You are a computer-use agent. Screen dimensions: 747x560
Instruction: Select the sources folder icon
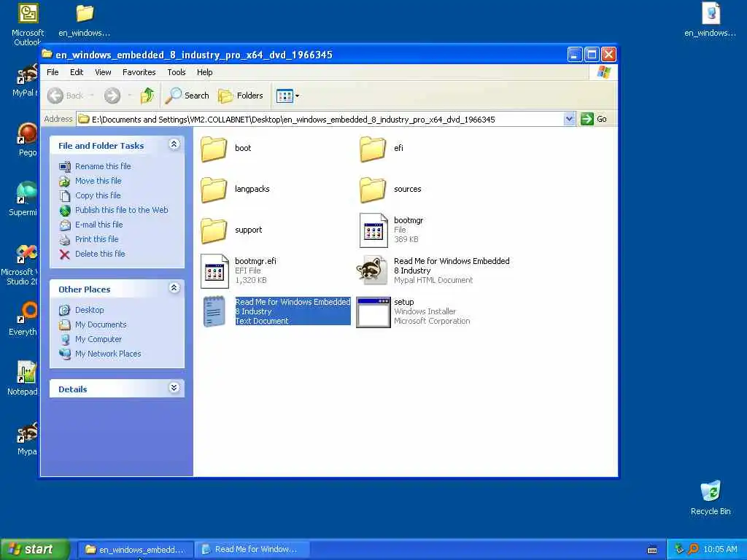click(x=373, y=190)
